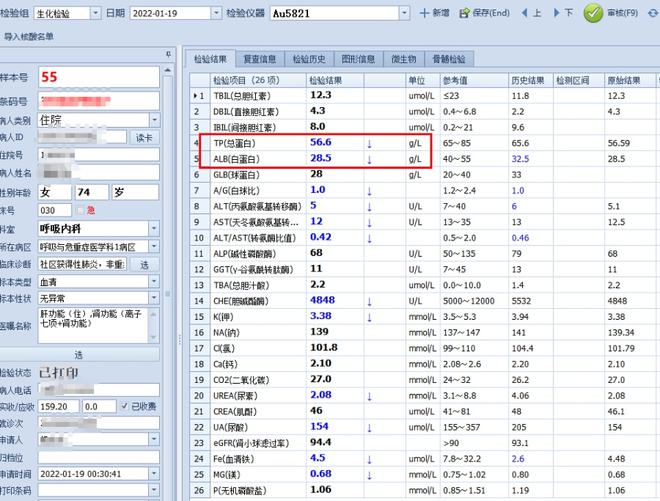Click the 选 bar below 医嘱名称

79,354
